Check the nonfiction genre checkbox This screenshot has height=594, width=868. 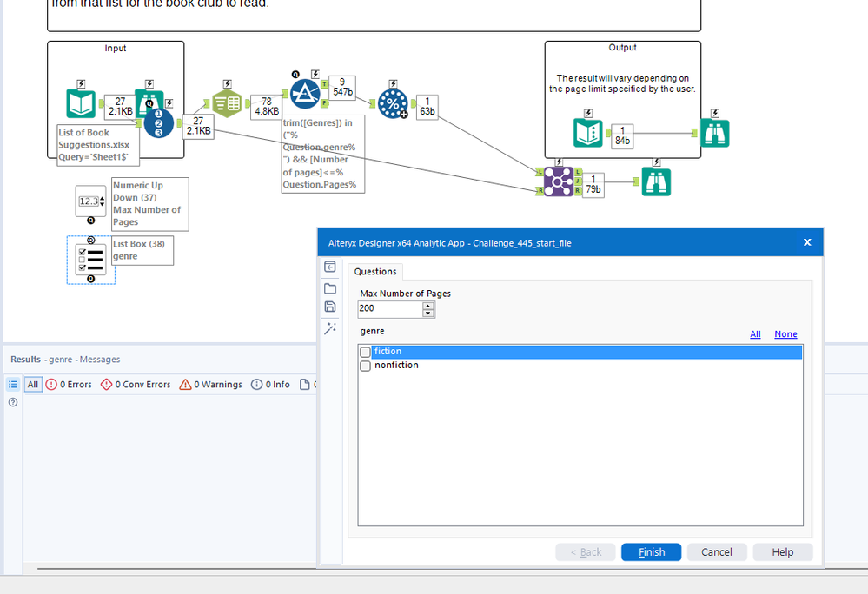[x=365, y=366]
